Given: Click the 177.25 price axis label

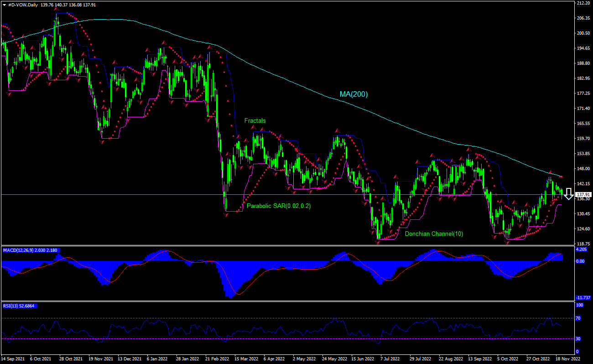Looking at the screenshot, I should coord(583,94).
